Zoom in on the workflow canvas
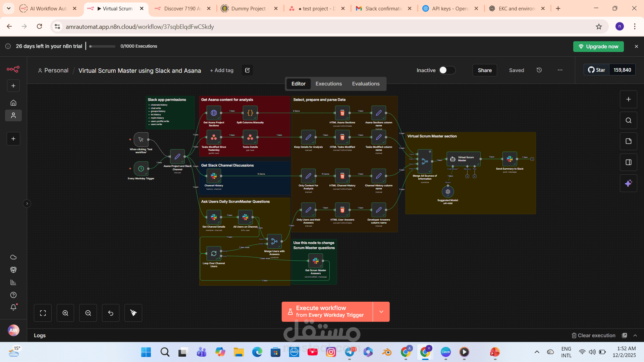 [x=65, y=313]
